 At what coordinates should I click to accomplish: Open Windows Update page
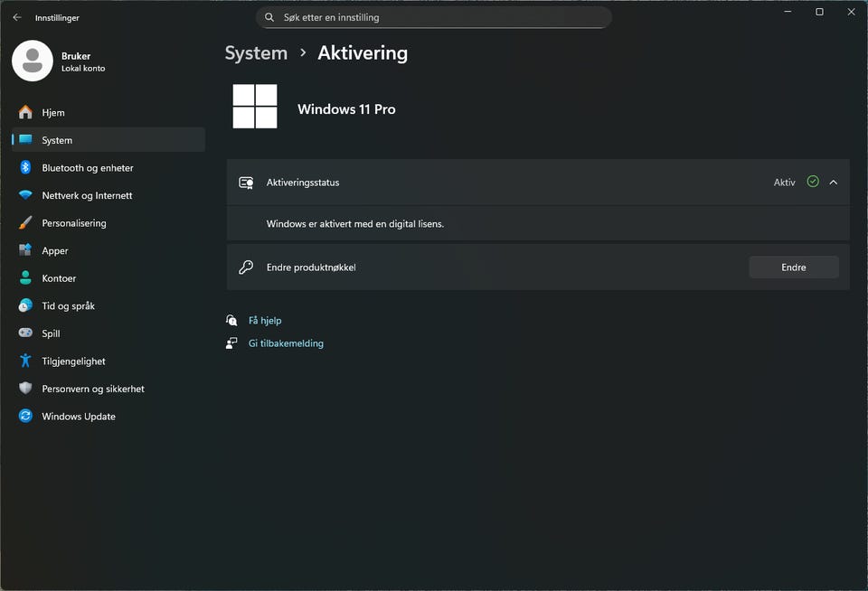click(x=108, y=416)
